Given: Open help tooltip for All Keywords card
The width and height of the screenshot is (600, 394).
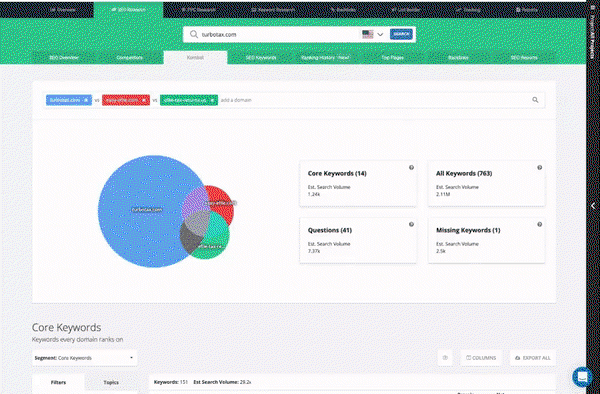Looking at the screenshot, I should 540,168.
